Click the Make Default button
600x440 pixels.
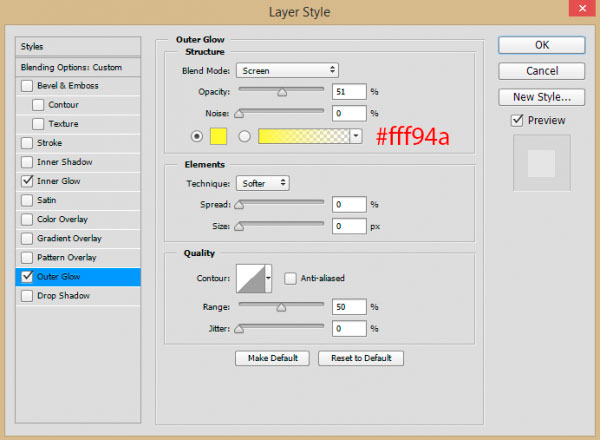(x=272, y=358)
